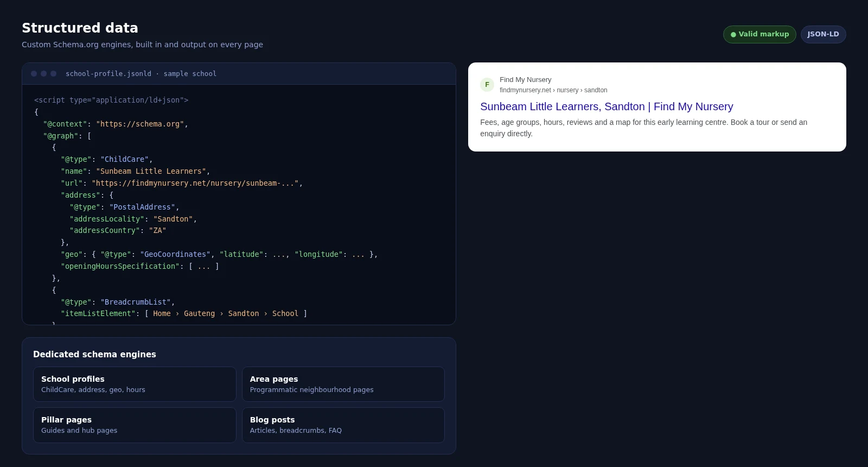
Task: Click the "GeoCoordinates" value in code
Action: [x=175, y=255]
